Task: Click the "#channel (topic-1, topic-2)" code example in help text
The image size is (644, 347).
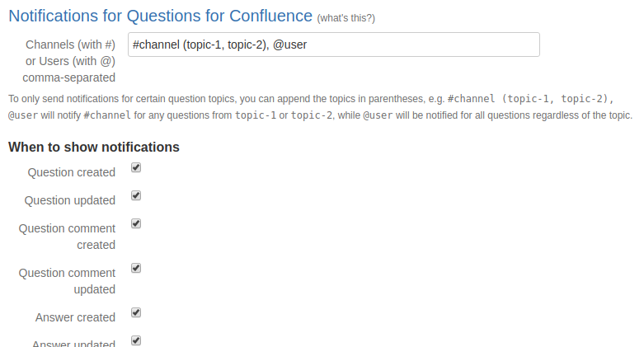Action: [x=530, y=98]
